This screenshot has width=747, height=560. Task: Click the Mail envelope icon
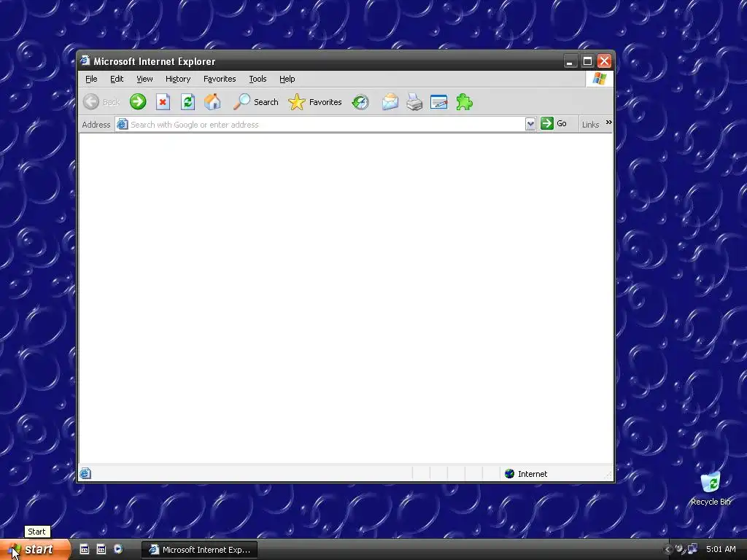coord(390,102)
